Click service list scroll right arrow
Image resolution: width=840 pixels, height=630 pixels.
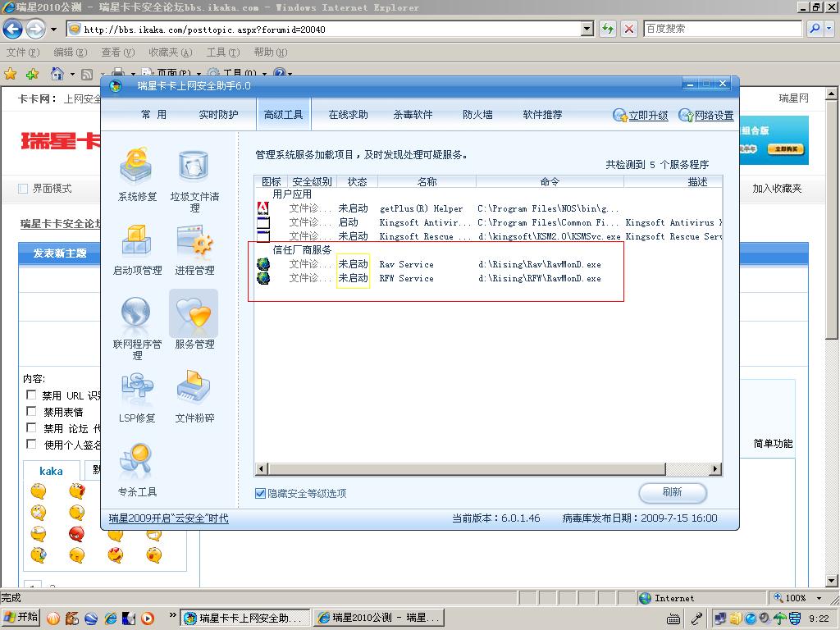tap(715, 469)
